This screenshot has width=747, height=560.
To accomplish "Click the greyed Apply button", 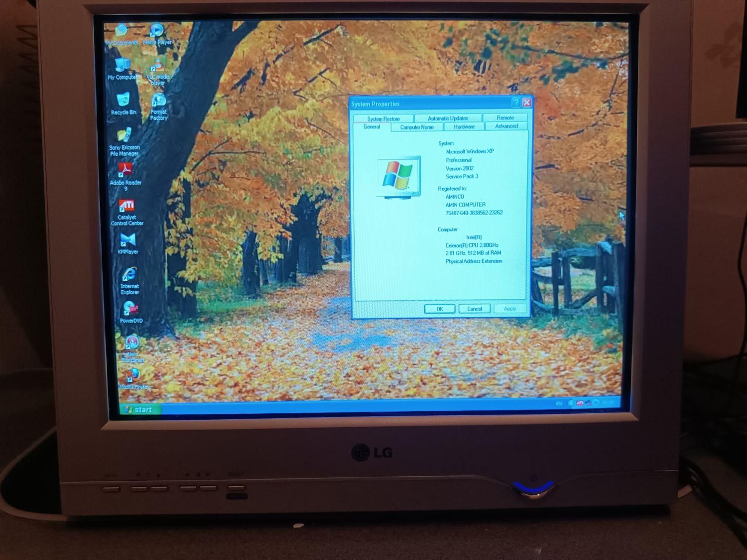I will (x=510, y=309).
